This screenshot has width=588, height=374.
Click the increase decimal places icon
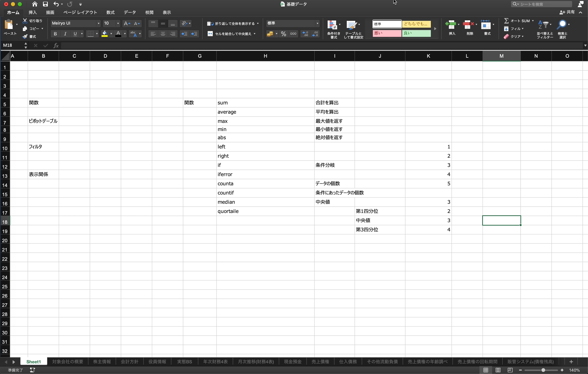pyautogui.click(x=305, y=34)
